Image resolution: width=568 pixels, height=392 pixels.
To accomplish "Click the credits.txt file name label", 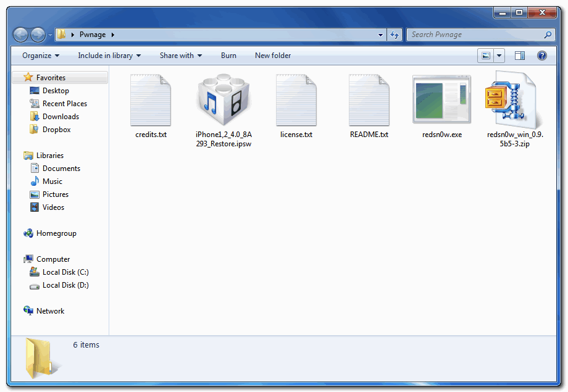I will 151,135.
